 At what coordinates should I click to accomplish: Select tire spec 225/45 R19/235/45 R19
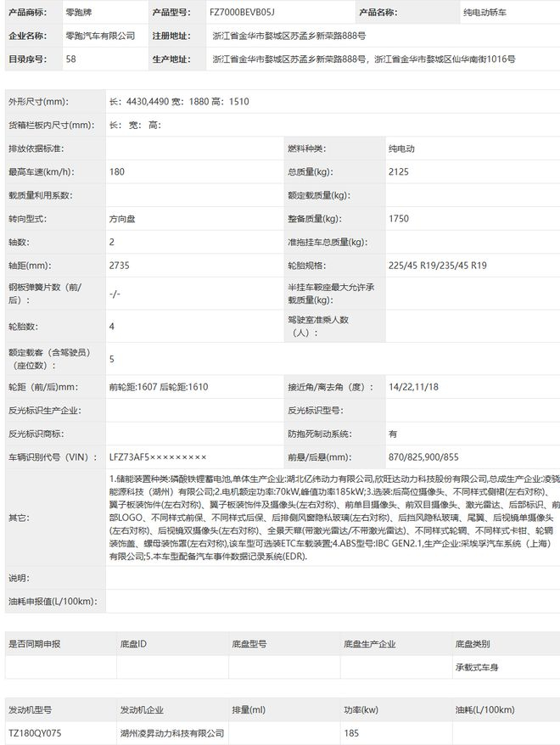438,265
